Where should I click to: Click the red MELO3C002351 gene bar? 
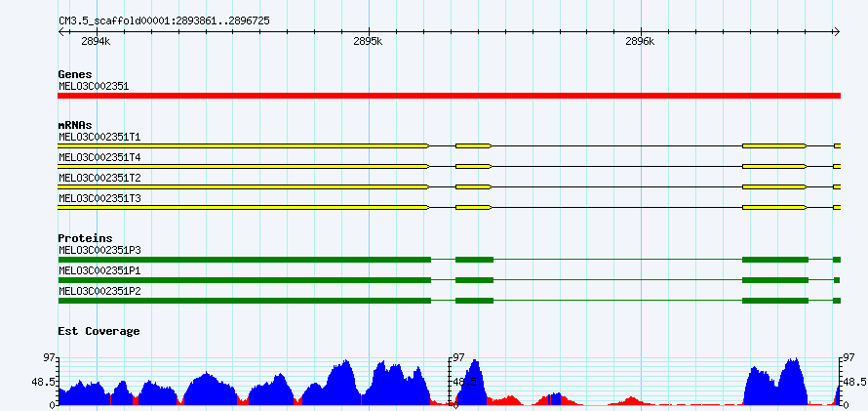click(449, 96)
